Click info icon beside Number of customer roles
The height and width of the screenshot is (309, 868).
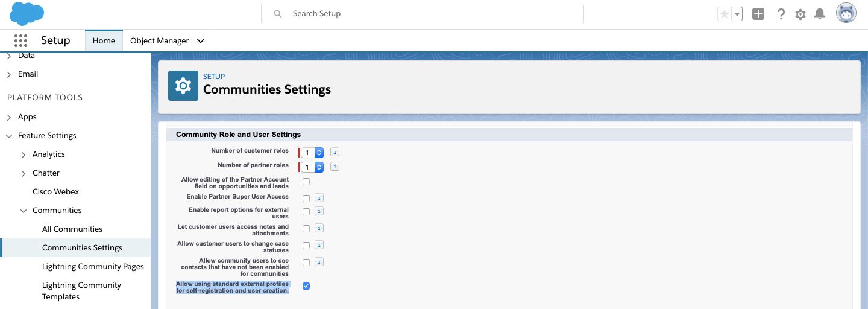[335, 152]
